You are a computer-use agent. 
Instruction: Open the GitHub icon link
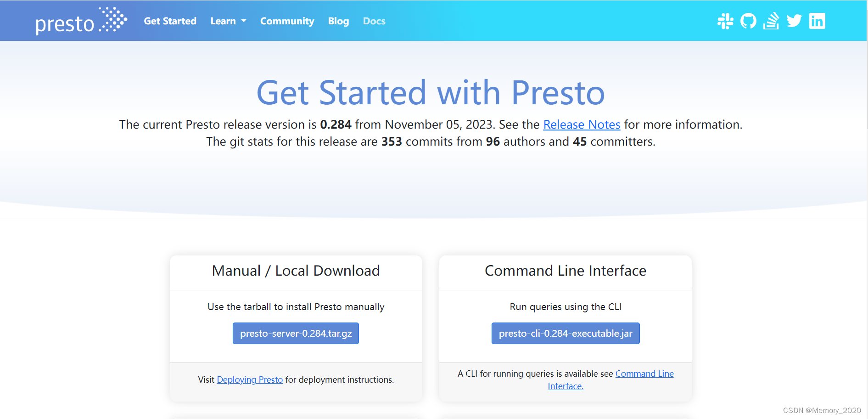(x=748, y=21)
